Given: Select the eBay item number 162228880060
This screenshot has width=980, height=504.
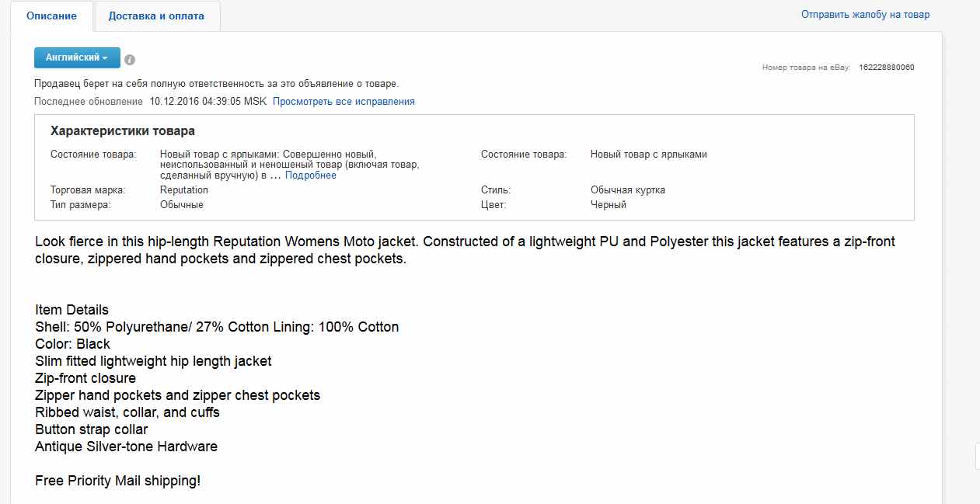Looking at the screenshot, I should [887, 68].
